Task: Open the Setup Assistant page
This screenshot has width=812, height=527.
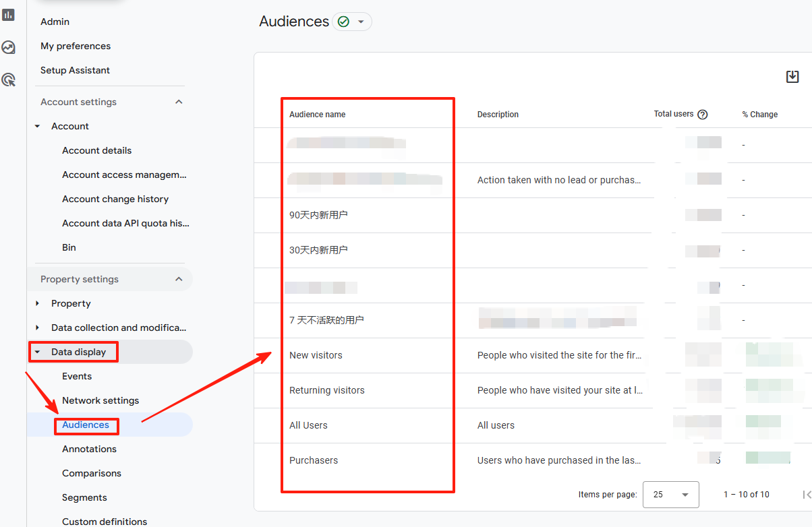Action: (x=75, y=70)
